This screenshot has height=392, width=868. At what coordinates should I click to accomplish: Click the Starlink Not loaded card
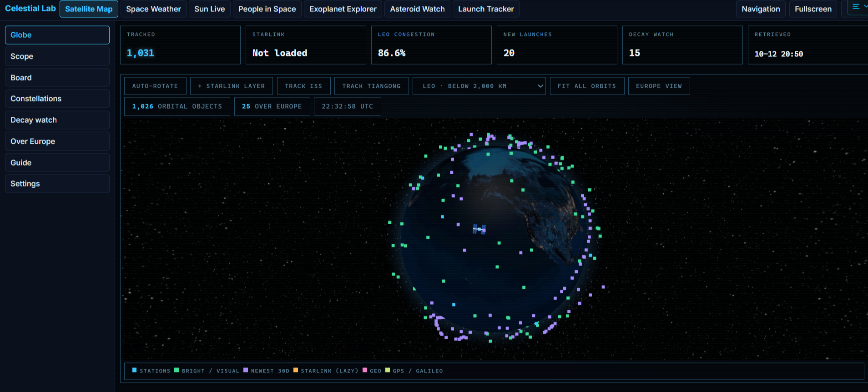(306, 45)
